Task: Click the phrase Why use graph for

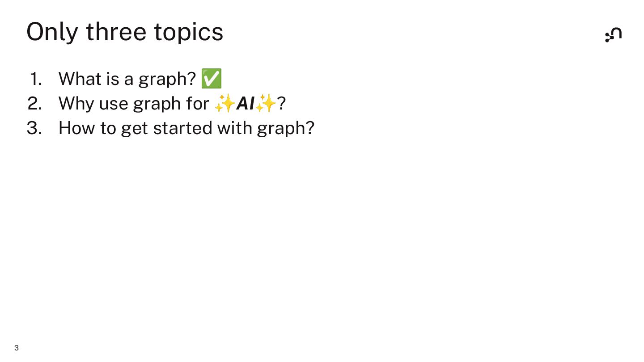Action: tap(133, 104)
